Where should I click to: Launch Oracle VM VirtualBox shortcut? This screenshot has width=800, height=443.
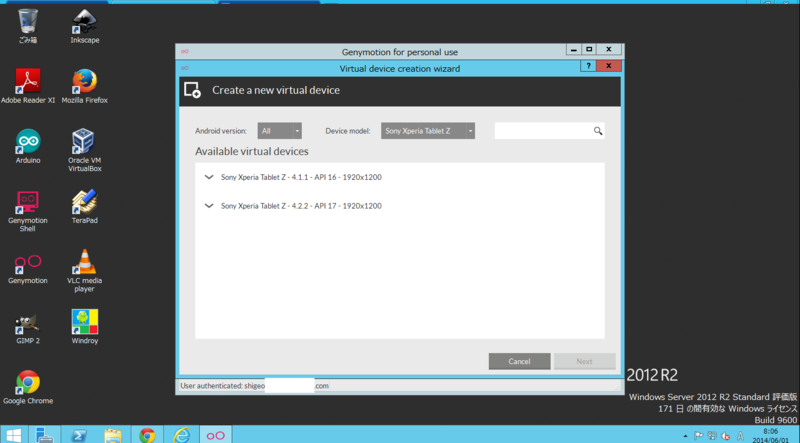point(85,150)
